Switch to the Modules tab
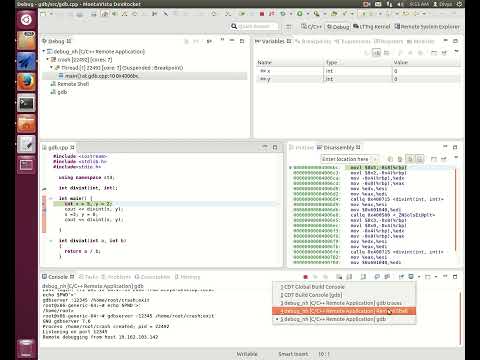This screenshot has width=480, height=360. [421, 42]
